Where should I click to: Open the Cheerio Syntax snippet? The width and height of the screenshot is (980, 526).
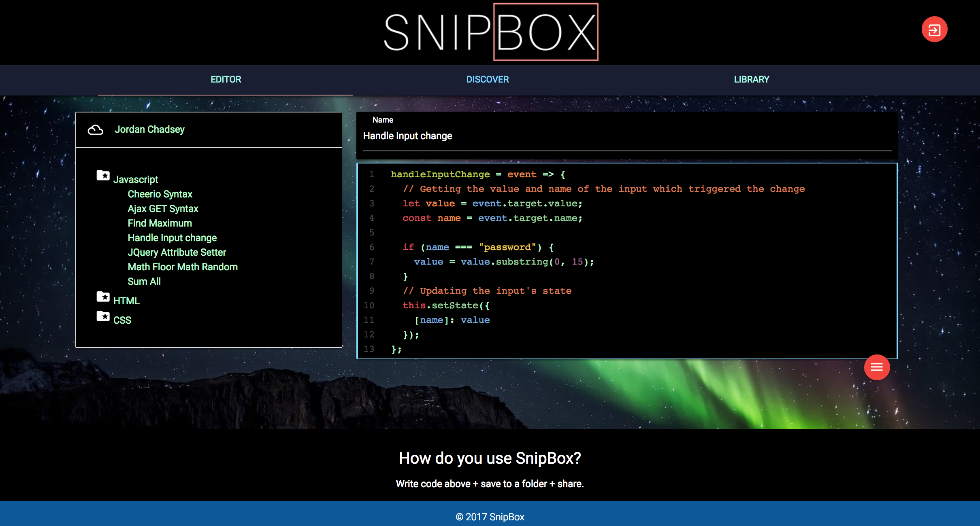(x=160, y=194)
